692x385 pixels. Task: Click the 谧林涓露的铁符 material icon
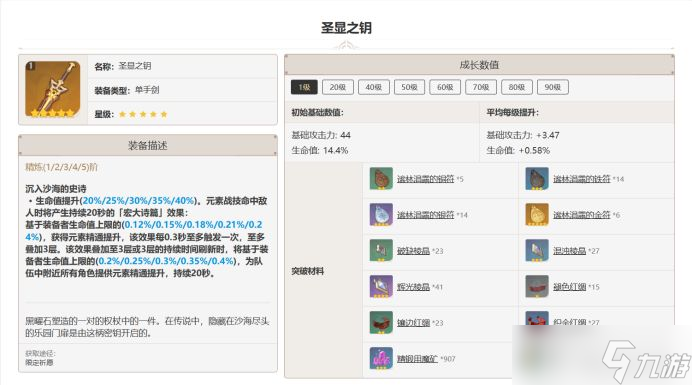pos(537,178)
